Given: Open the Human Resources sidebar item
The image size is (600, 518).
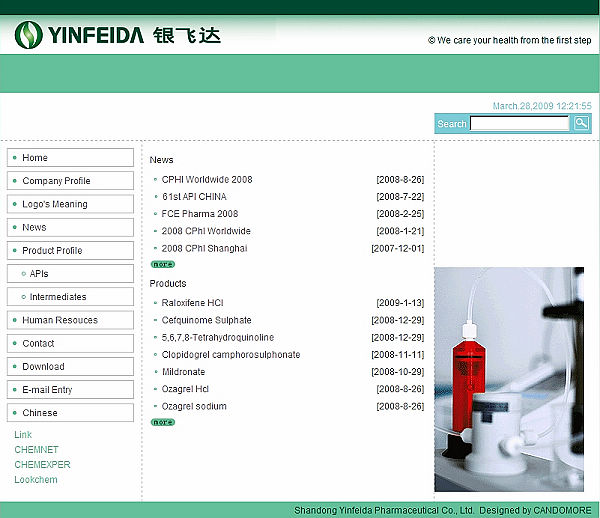Looking at the screenshot, I should [x=70, y=320].
